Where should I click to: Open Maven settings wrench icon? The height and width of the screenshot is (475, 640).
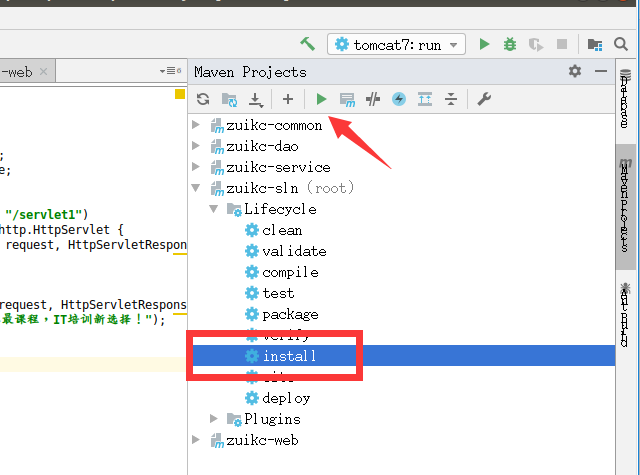tap(484, 99)
